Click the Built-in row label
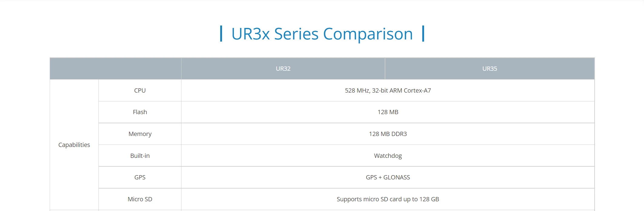Viewport: 644px width, 211px height. coord(140,156)
